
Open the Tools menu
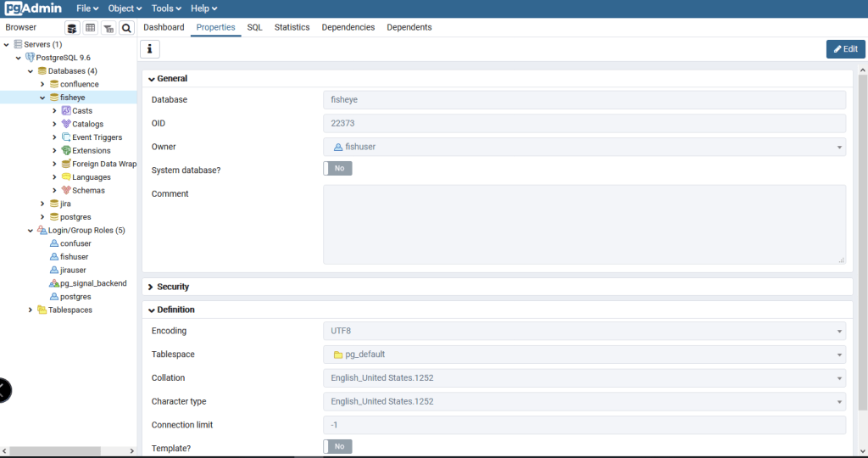pos(165,8)
